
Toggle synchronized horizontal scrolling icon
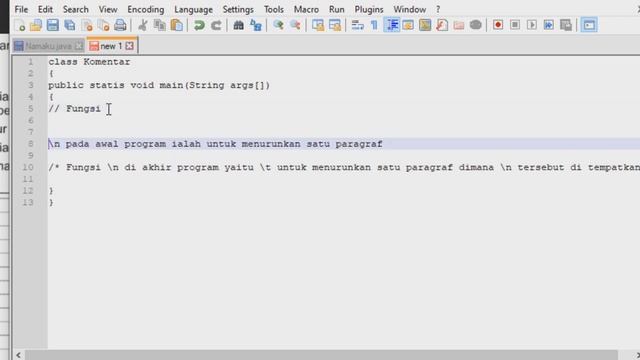coord(335,25)
